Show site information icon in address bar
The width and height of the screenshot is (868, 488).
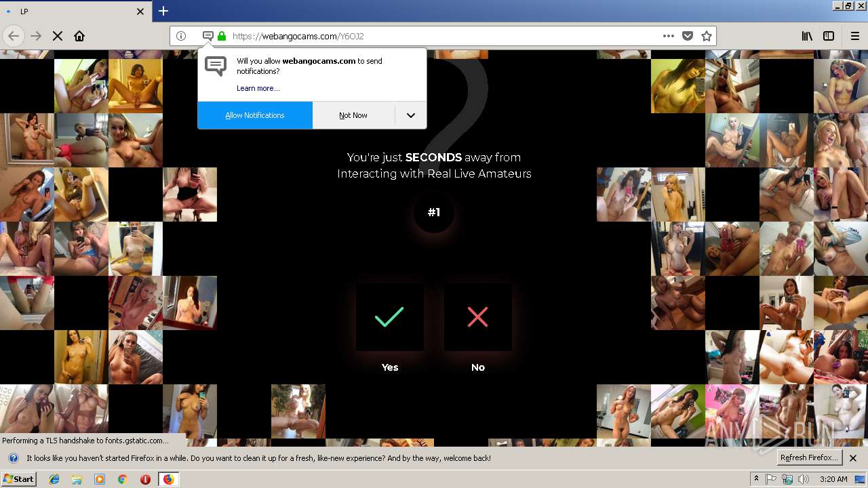181,36
